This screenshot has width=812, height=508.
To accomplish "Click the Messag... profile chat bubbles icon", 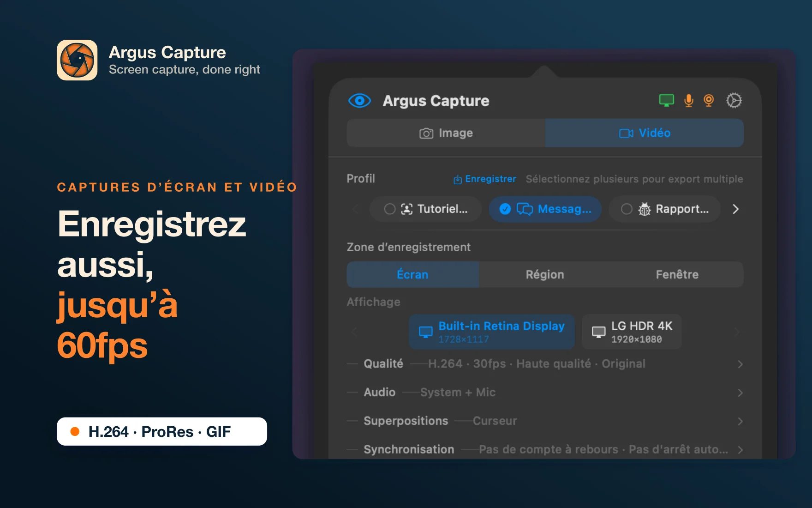I will point(525,209).
